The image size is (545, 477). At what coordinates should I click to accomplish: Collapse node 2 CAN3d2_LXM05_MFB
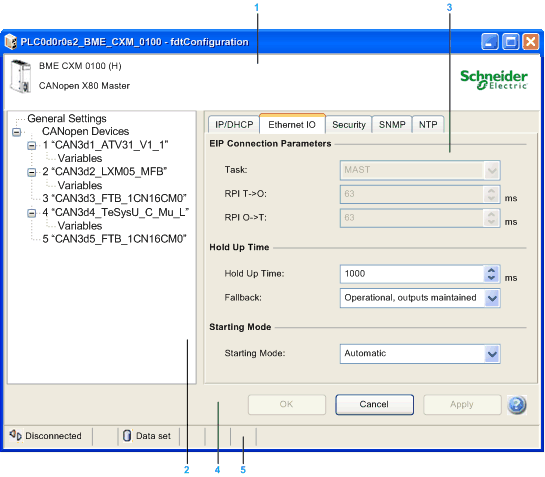click(x=32, y=172)
